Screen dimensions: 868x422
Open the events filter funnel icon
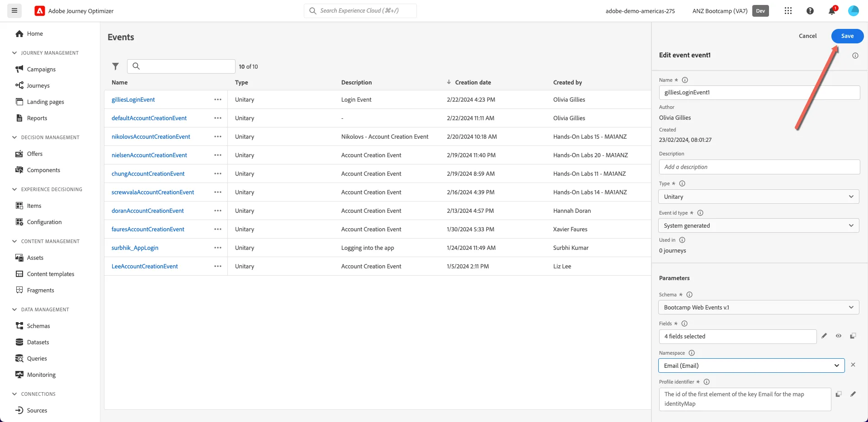click(x=116, y=66)
